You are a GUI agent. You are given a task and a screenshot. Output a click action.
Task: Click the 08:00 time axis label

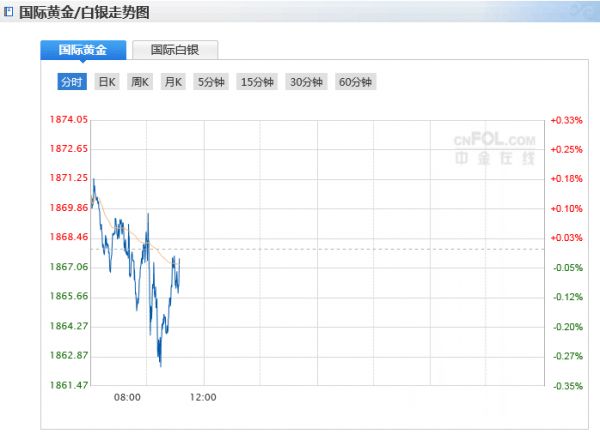coord(127,397)
